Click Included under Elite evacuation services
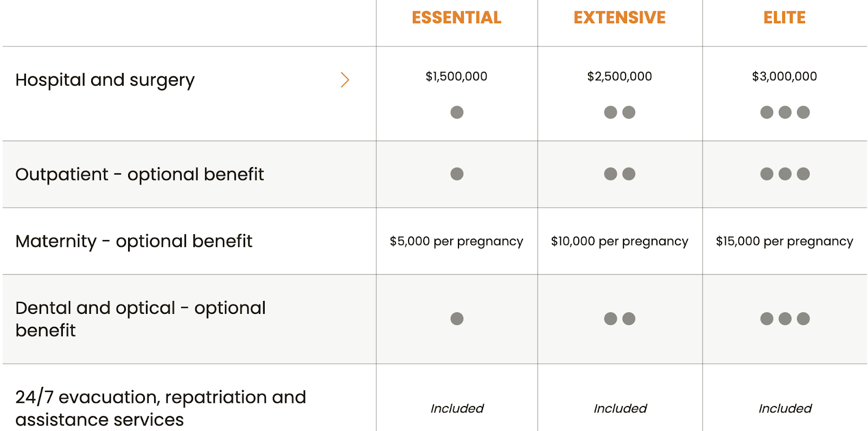The image size is (868, 431). (784, 408)
